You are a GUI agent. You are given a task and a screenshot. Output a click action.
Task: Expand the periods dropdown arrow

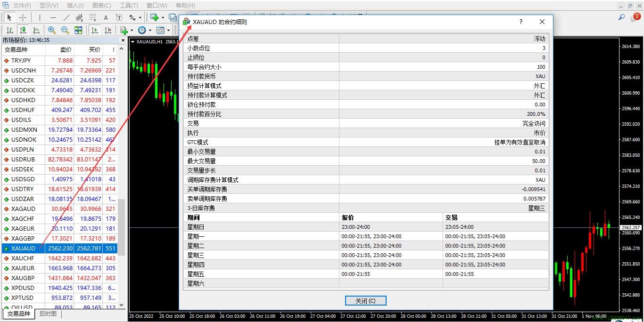[x=150, y=31]
